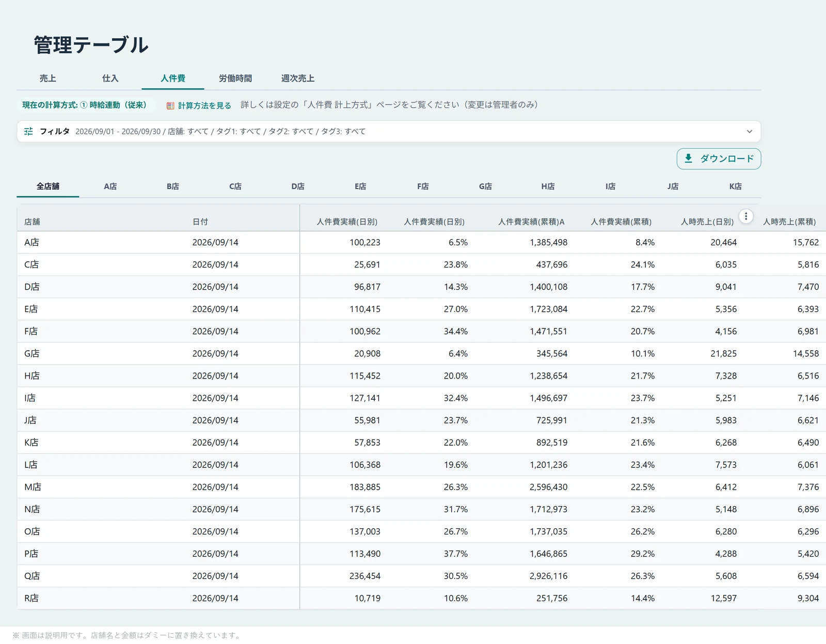The image size is (826, 644).
Task: Click the value 2,596,430 in M店 row
Action: pos(548,486)
